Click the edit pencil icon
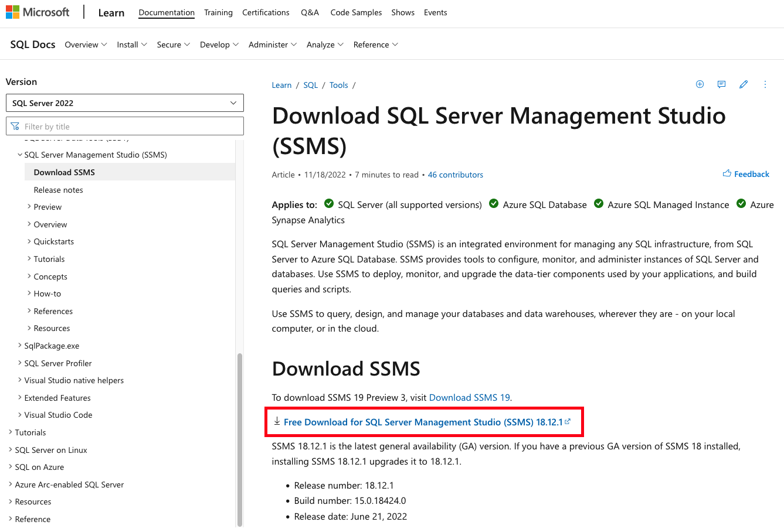 tap(744, 84)
